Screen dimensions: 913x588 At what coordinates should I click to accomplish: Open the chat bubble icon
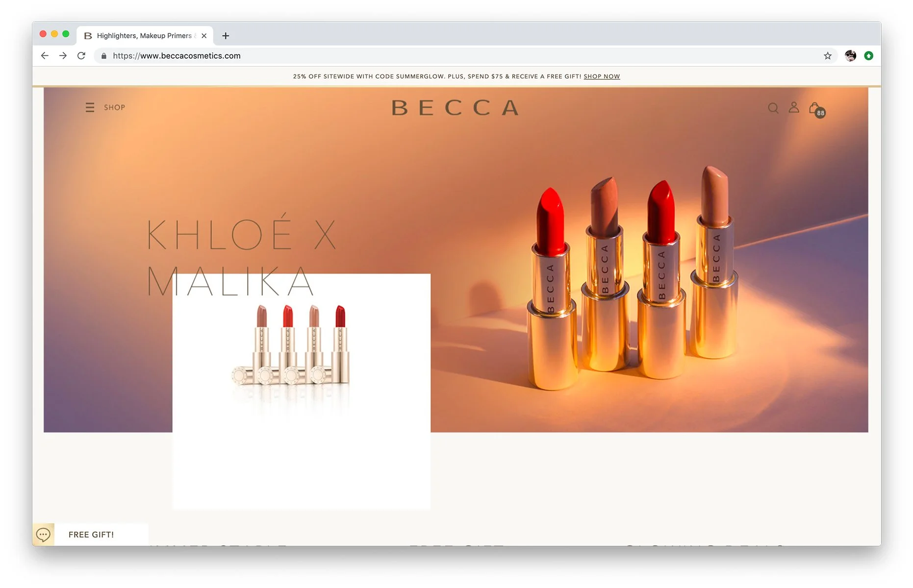(x=43, y=535)
